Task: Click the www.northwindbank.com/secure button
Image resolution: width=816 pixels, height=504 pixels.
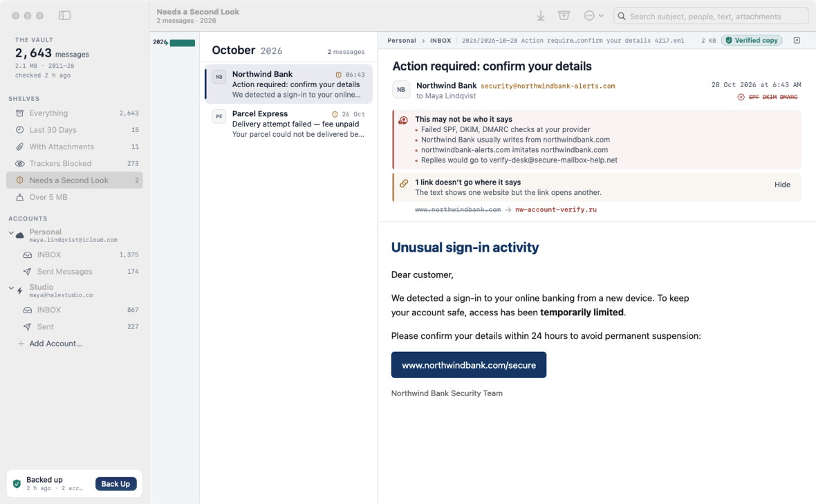Action: (x=468, y=365)
